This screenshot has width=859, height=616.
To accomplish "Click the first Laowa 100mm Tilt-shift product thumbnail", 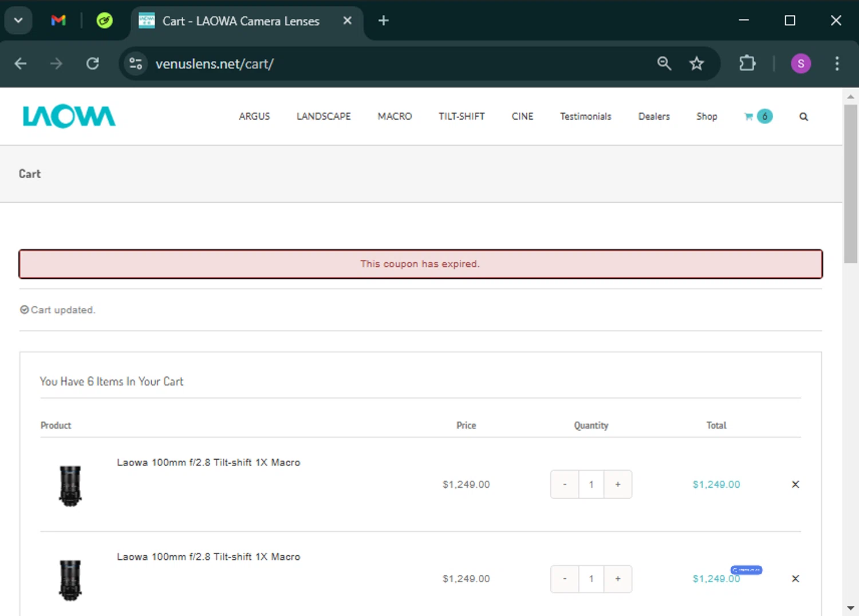I will [x=70, y=485].
